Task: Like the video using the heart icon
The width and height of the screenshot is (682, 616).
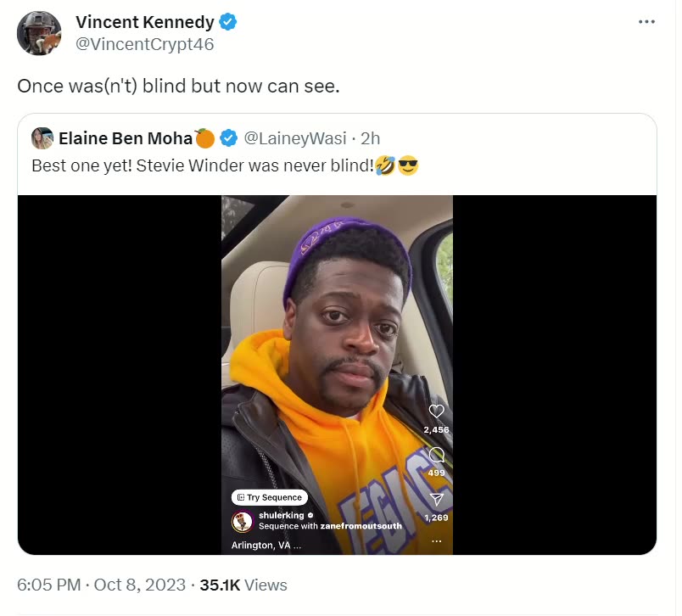Action: click(x=437, y=412)
